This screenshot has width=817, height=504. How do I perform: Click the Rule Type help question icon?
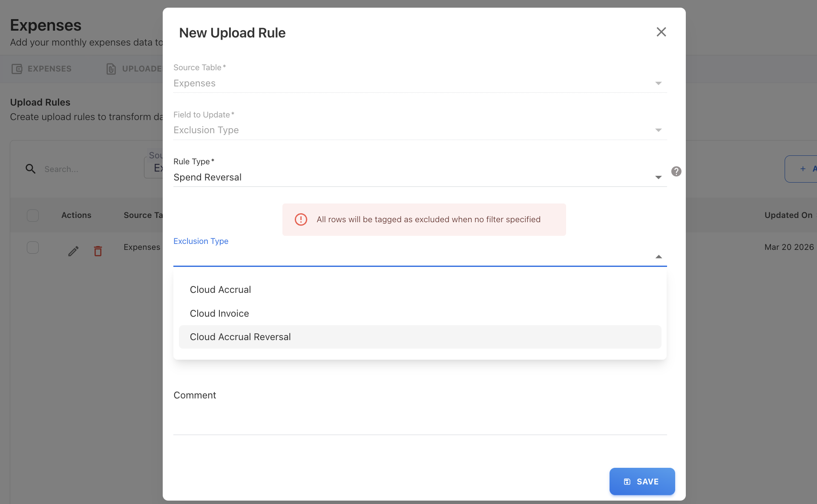[676, 171]
